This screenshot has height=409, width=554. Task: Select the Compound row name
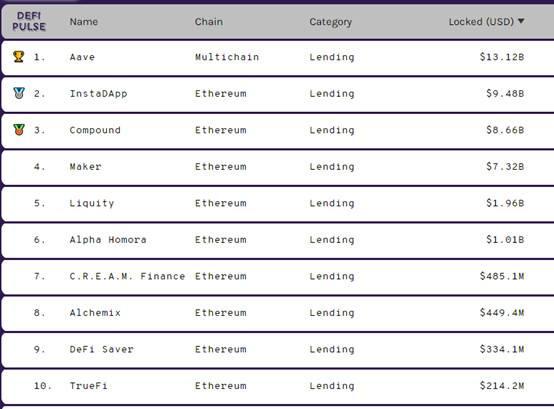[95, 130]
